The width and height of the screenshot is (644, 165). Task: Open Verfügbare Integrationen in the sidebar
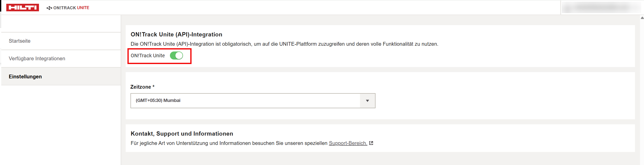(x=37, y=59)
